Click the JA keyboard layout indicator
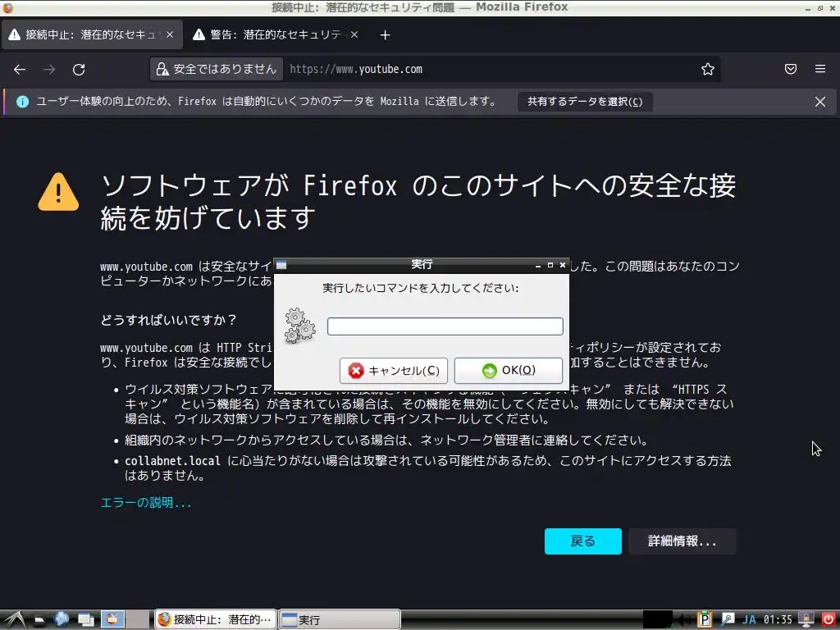 click(749, 620)
